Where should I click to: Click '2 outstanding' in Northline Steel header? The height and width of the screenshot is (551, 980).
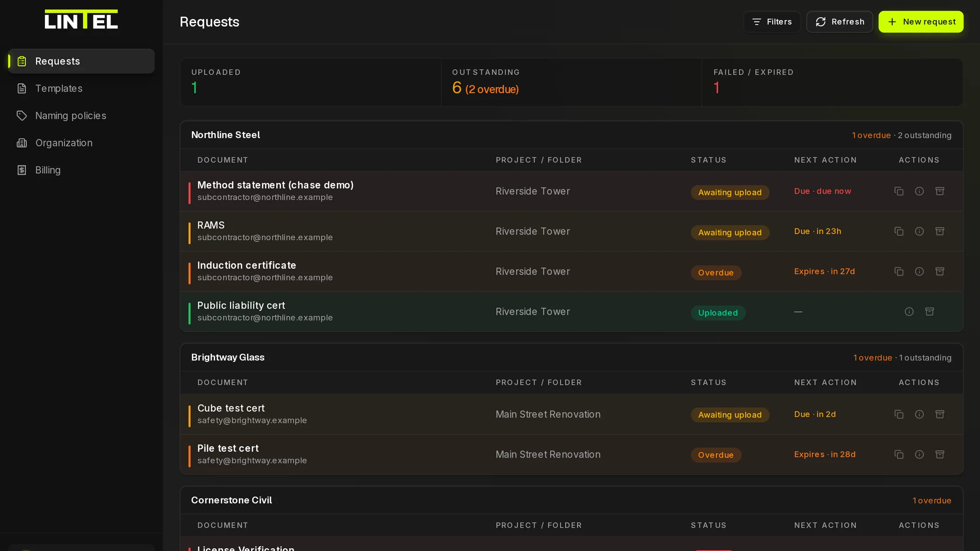925,135
